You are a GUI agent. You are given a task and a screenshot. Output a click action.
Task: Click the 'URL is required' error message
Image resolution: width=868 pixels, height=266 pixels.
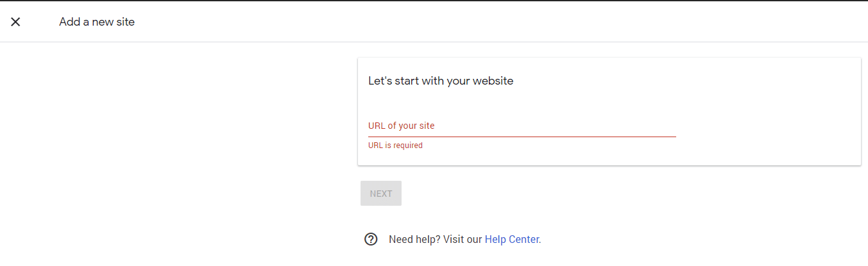[x=395, y=145]
